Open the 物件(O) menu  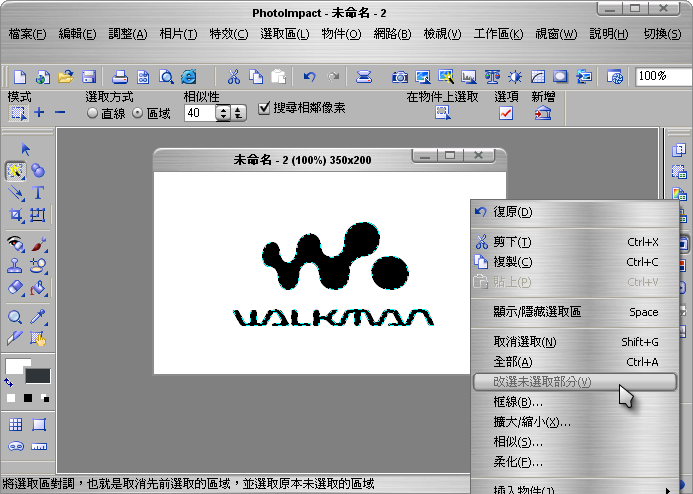click(341, 34)
